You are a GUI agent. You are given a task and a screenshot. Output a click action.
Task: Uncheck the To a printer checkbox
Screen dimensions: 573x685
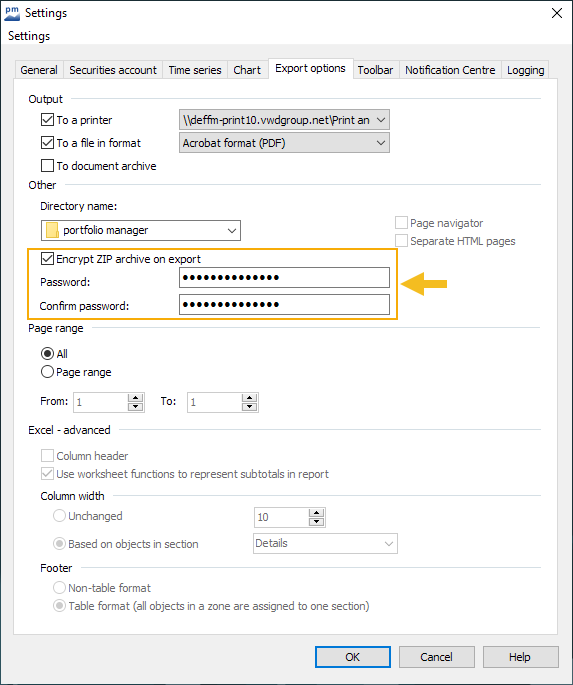pyautogui.click(x=47, y=120)
